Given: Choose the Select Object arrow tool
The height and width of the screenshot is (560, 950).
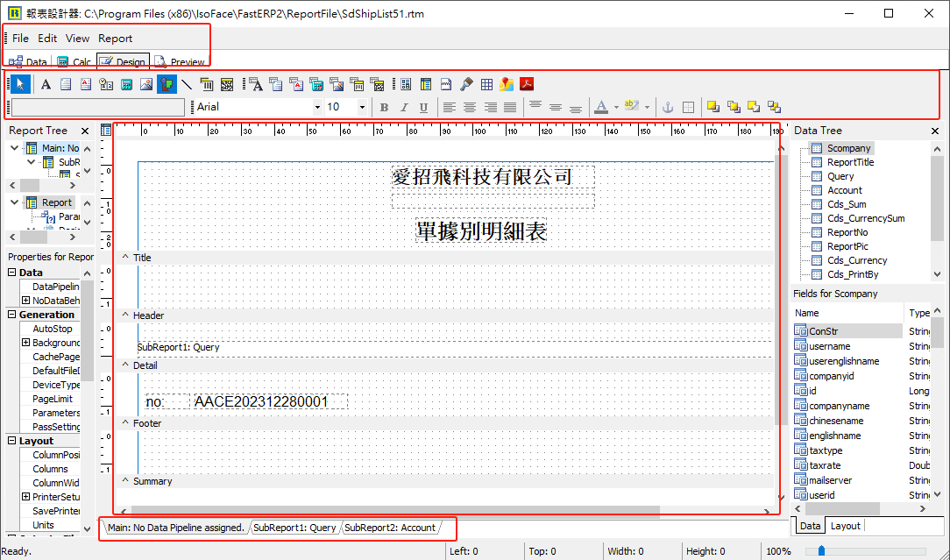Looking at the screenshot, I should point(21,83).
